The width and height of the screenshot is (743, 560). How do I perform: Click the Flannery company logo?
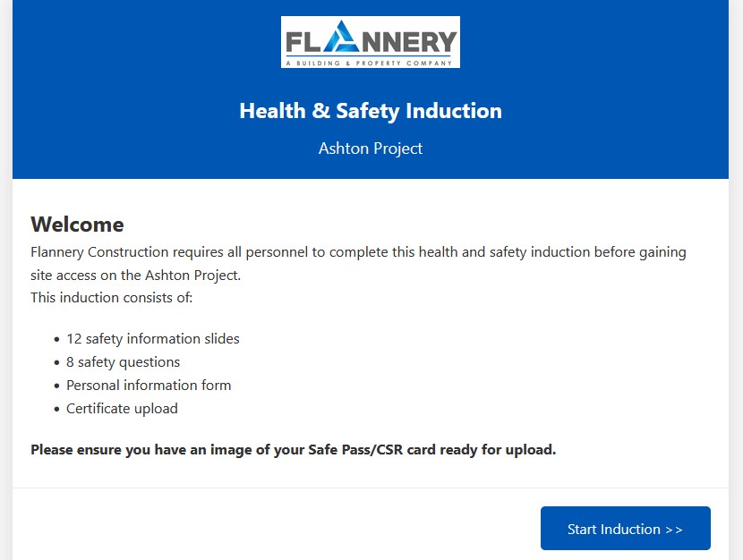click(x=370, y=40)
